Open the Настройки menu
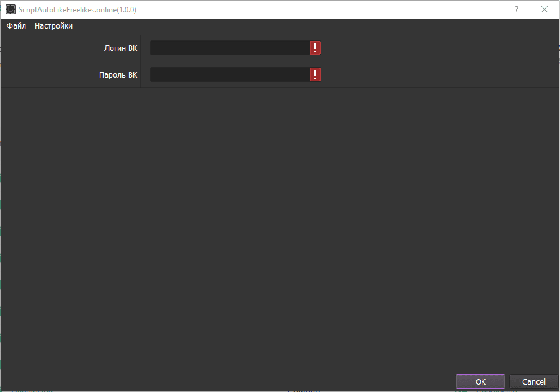 53,26
